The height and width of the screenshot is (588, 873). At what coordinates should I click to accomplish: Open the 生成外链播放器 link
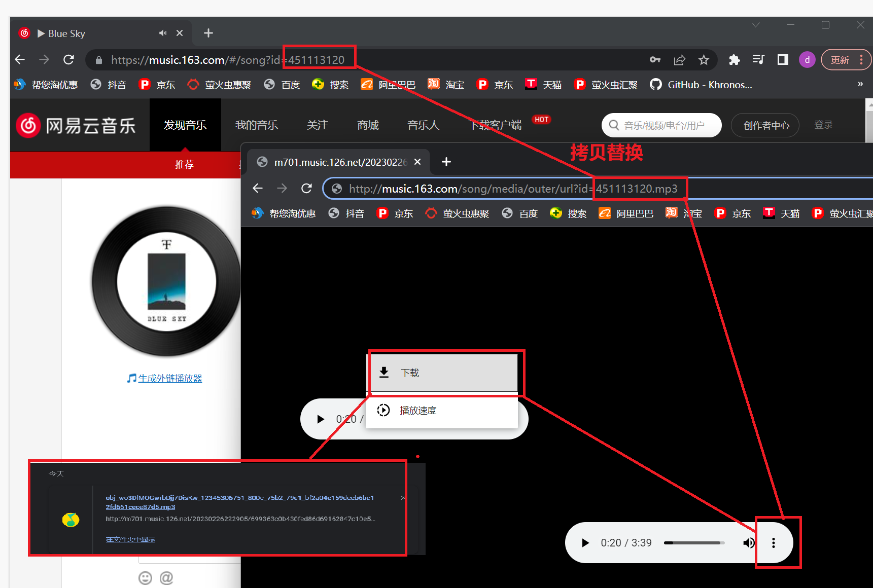click(170, 378)
